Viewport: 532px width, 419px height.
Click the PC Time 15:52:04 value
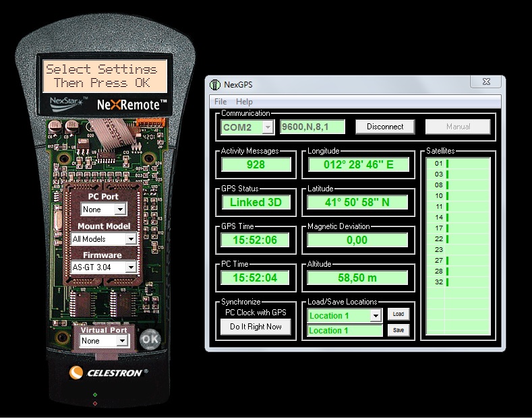coord(255,278)
